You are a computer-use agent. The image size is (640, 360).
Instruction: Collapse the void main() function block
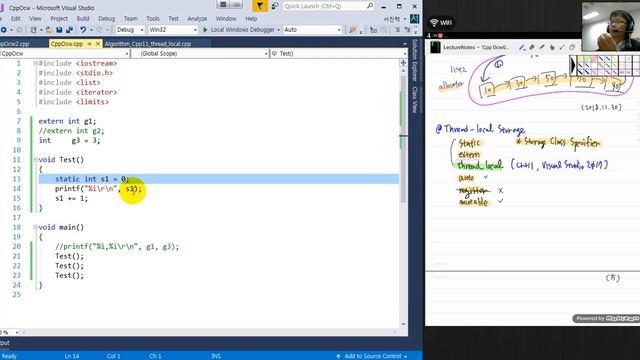[36, 227]
